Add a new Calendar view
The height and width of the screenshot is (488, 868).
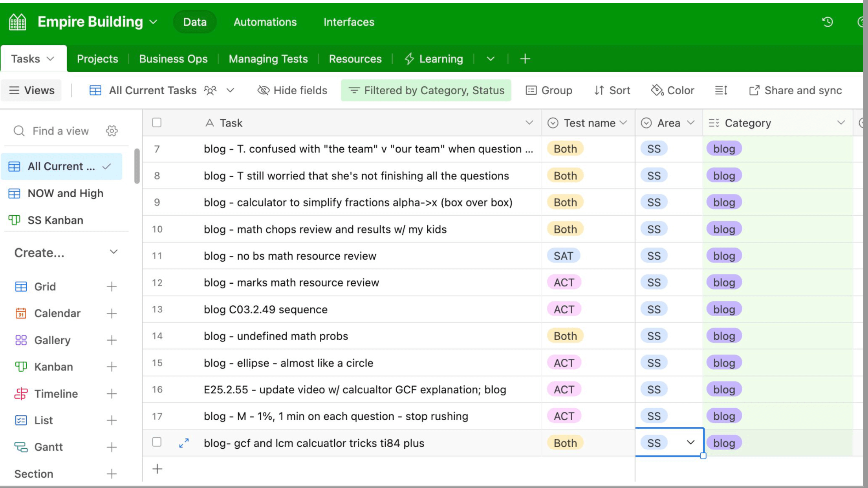(x=112, y=313)
